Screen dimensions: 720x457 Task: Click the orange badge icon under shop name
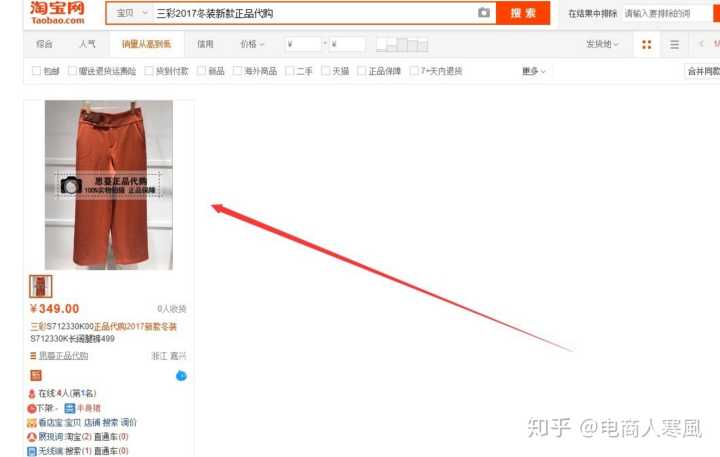(x=36, y=375)
